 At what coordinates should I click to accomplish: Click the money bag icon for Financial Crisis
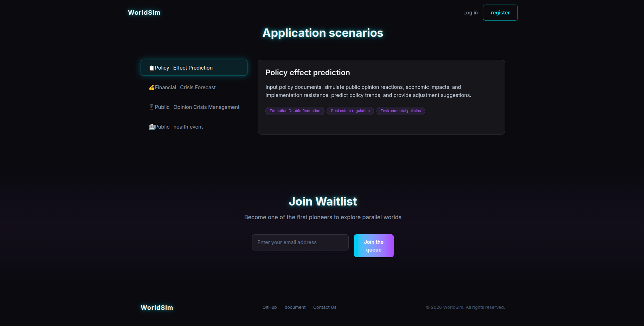pos(152,87)
